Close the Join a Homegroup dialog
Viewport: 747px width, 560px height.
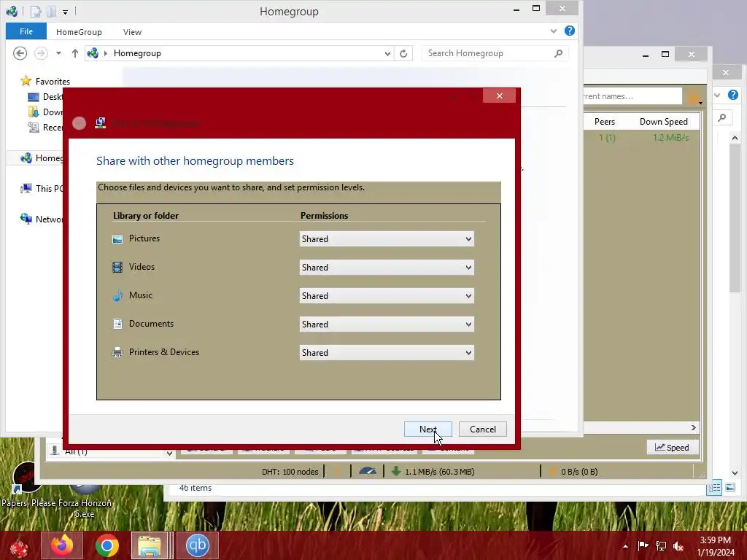(x=499, y=96)
